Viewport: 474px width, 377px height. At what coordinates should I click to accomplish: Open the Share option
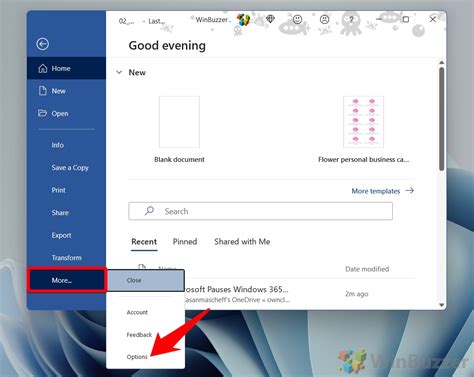[66, 213]
